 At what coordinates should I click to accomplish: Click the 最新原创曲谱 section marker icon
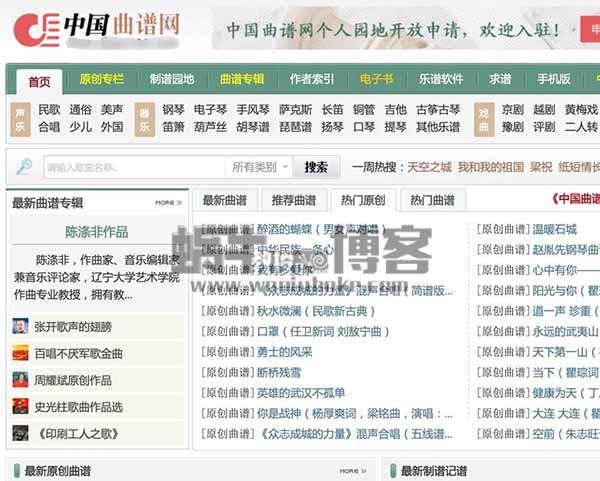17,471
